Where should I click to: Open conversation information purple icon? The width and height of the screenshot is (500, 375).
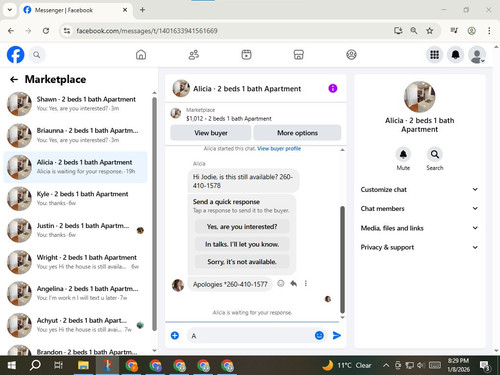click(x=333, y=88)
